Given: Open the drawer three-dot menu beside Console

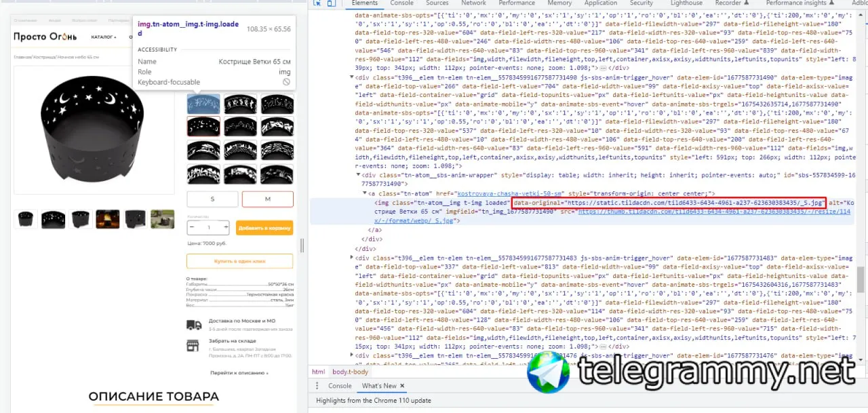Looking at the screenshot, I should [318, 385].
